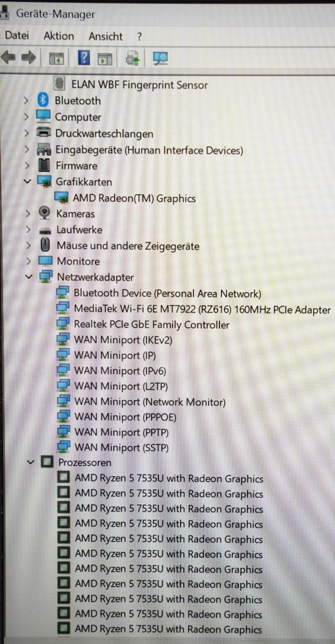Image resolution: width=335 pixels, height=644 pixels.
Task: Open the Aktion menu
Action: pyautogui.click(x=59, y=36)
